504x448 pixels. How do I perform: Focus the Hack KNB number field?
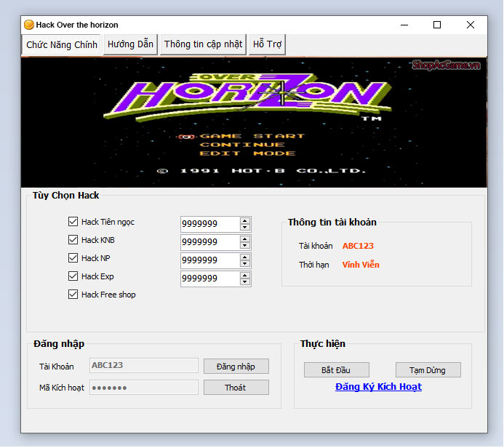click(210, 242)
